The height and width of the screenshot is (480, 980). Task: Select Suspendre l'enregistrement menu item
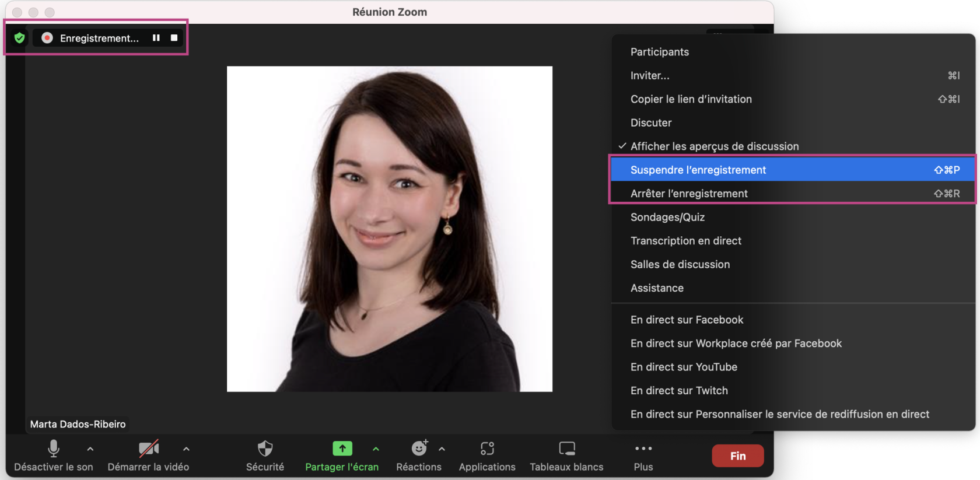(x=698, y=170)
